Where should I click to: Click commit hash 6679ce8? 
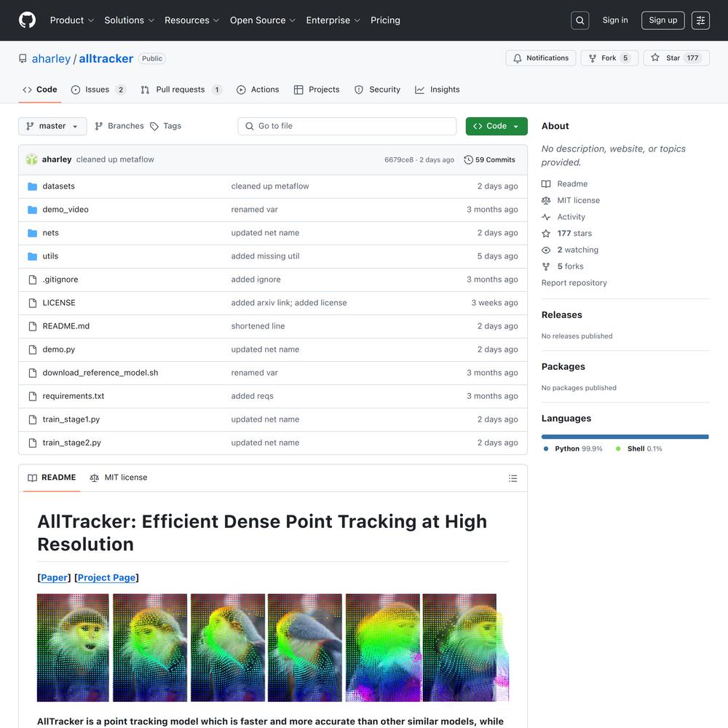(398, 159)
